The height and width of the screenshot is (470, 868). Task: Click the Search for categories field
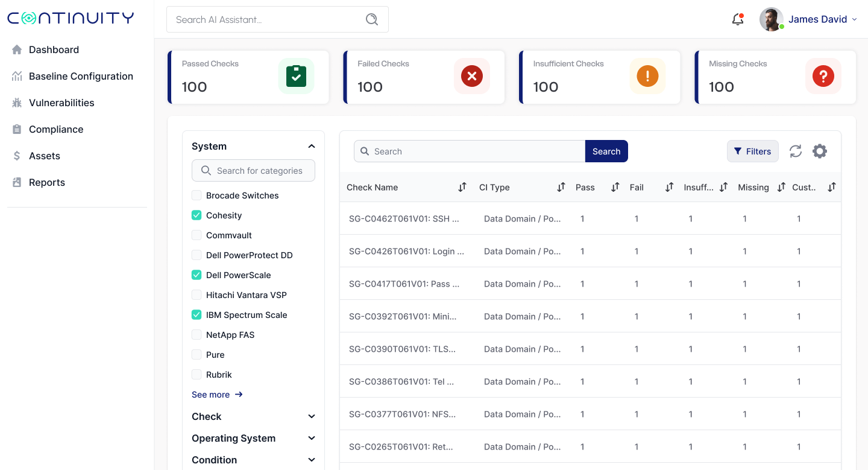point(259,171)
